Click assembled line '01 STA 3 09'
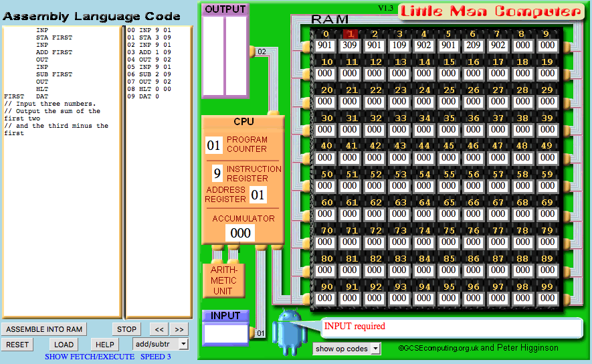 (x=149, y=37)
